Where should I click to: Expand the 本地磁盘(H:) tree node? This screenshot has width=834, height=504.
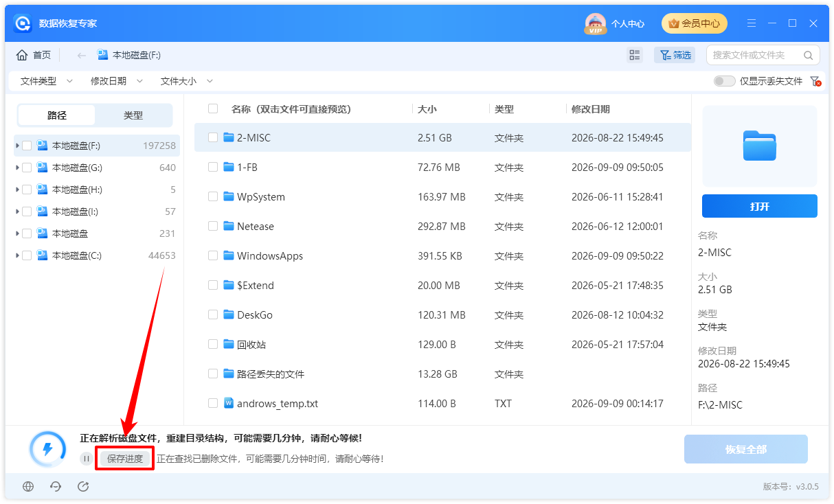pyautogui.click(x=17, y=190)
